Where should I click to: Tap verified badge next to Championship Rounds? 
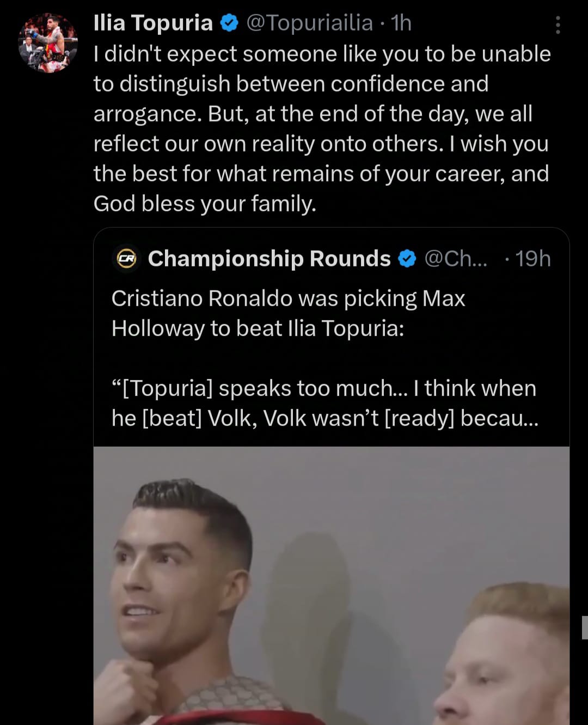[407, 259]
